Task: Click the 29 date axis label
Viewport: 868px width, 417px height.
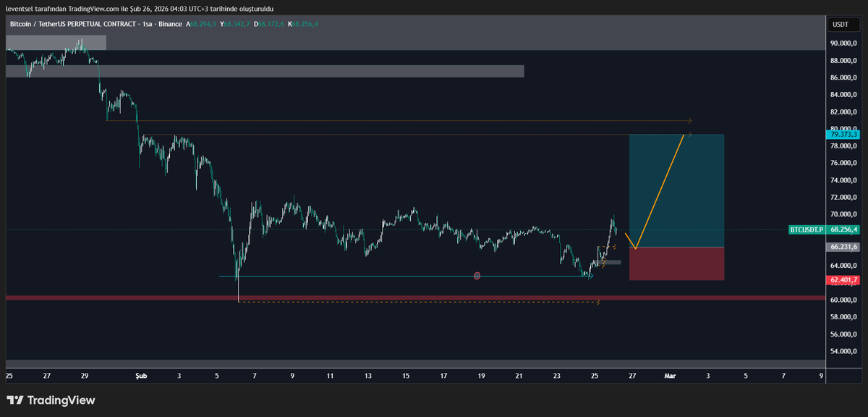Action: 85,376
